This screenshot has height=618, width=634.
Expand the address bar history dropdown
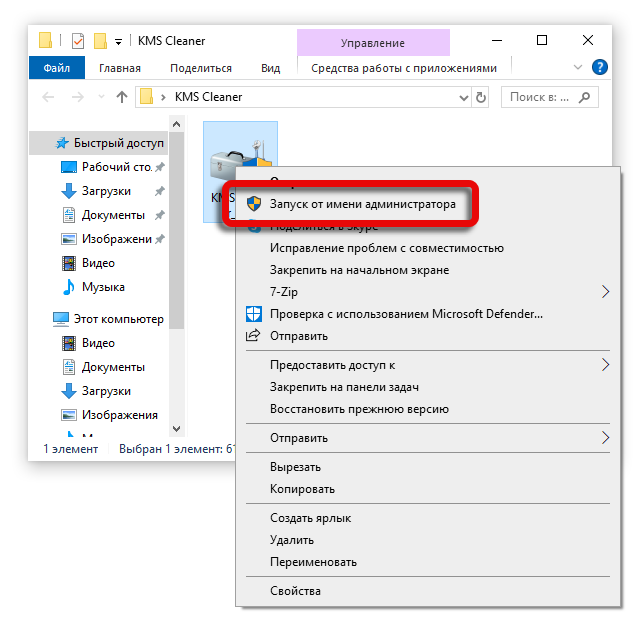click(x=464, y=97)
